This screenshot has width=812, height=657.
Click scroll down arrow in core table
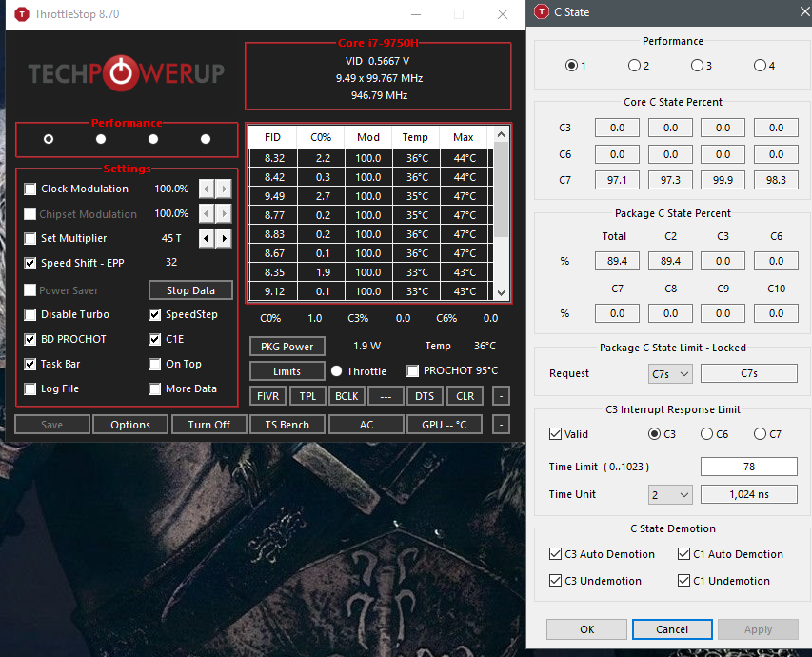click(501, 292)
